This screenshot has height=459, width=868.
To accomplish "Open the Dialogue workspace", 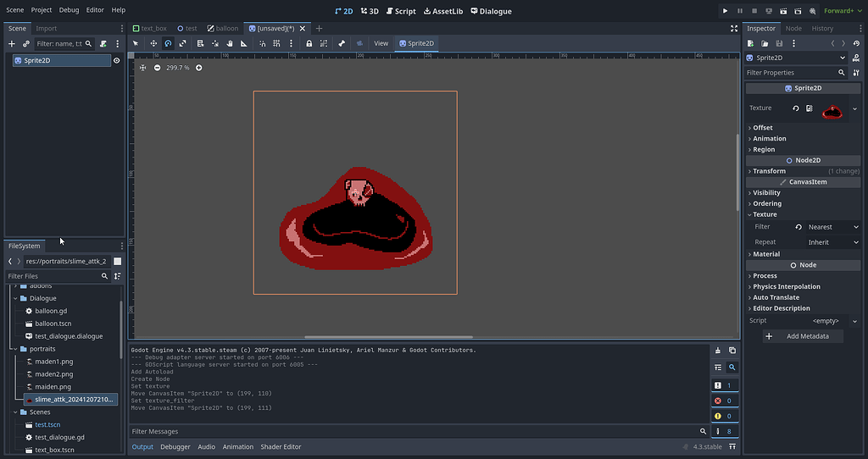I will tap(491, 11).
